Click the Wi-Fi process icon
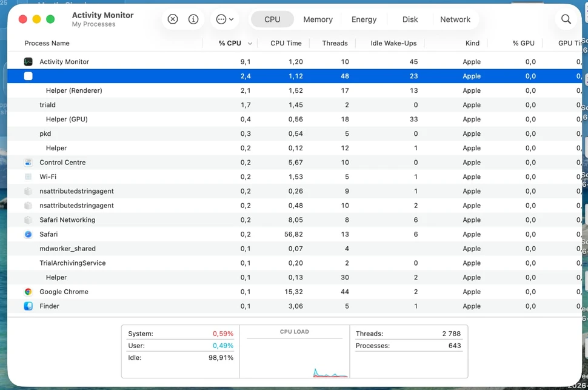 coord(28,177)
